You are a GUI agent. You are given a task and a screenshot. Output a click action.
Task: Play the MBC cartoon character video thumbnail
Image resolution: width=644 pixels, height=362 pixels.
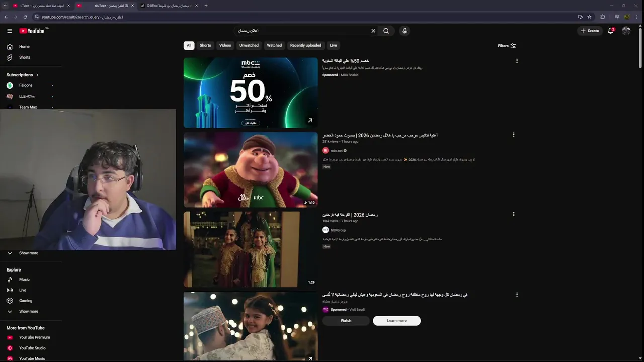pyautogui.click(x=251, y=169)
